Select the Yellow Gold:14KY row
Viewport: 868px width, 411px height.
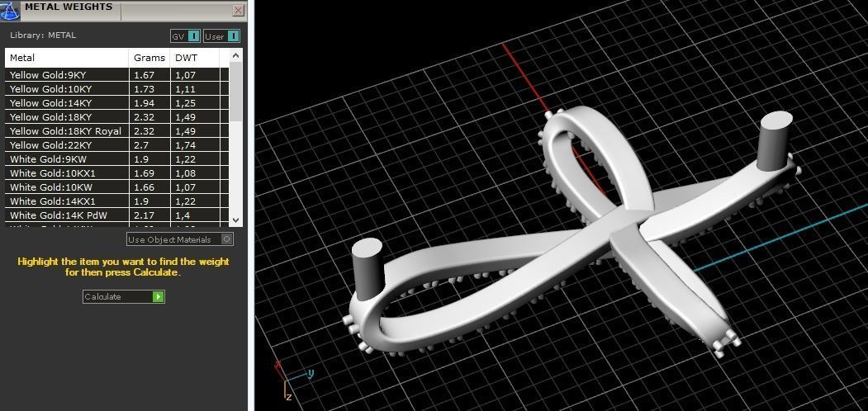pyautogui.click(x=116, y=103)
